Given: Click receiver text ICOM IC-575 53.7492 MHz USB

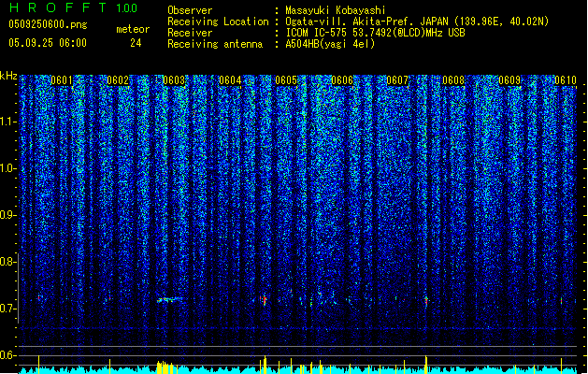Looking at the screenshot, I should (x=375, y=33).
